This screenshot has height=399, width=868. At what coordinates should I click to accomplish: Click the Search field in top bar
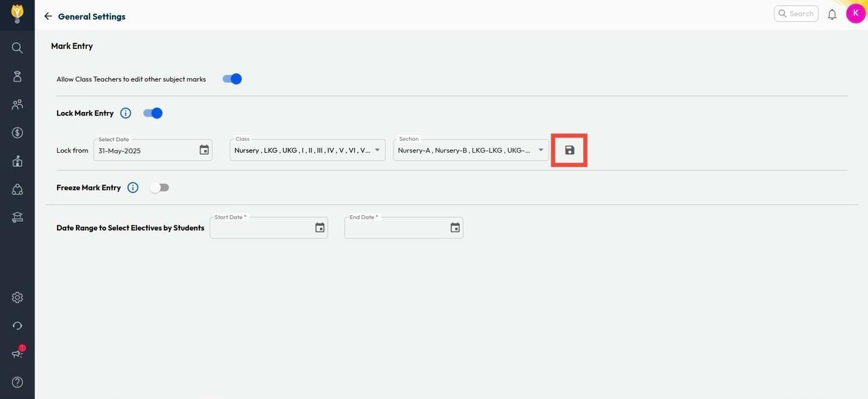click(x=797, y=14)
